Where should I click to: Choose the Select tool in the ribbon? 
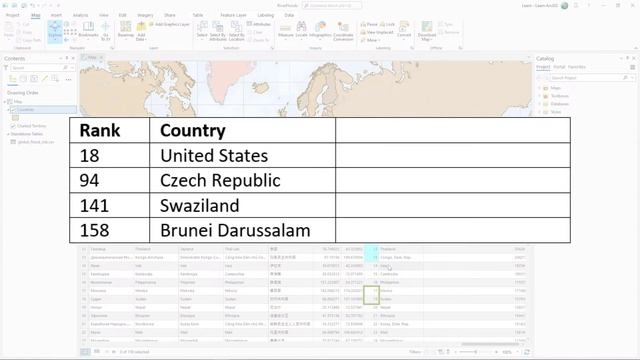tap(202, 30)
